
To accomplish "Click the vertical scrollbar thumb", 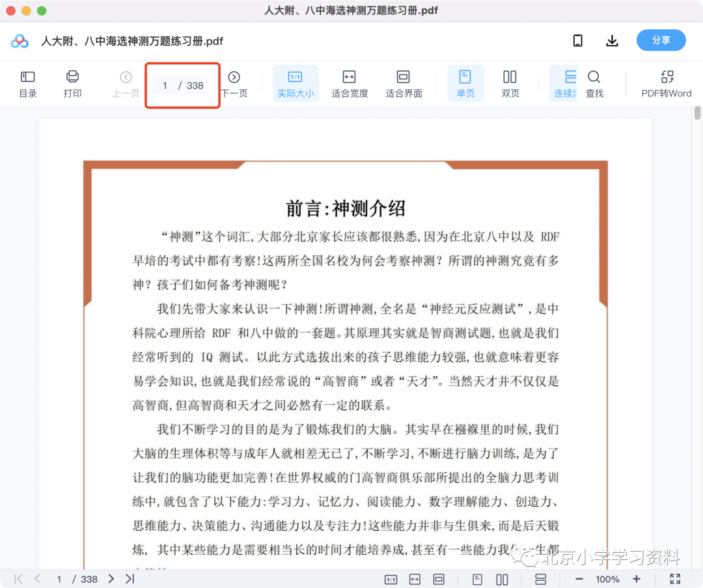I will [697, 113].
